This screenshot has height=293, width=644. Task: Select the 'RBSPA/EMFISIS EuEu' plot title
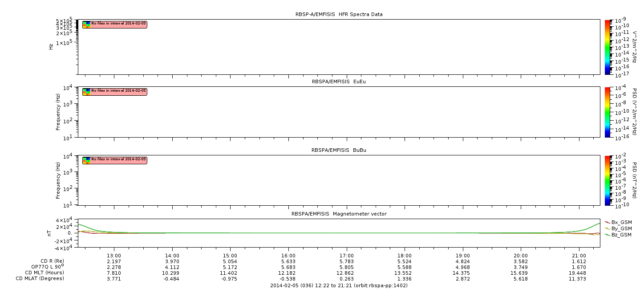point(339,81)
